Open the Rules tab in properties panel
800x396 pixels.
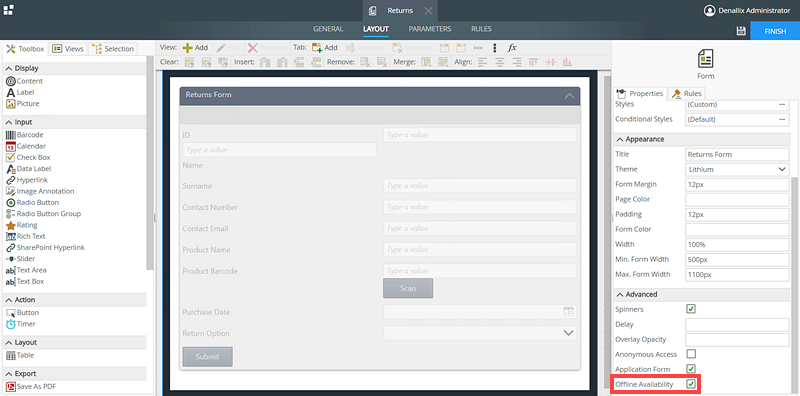(x=686, y=93)
